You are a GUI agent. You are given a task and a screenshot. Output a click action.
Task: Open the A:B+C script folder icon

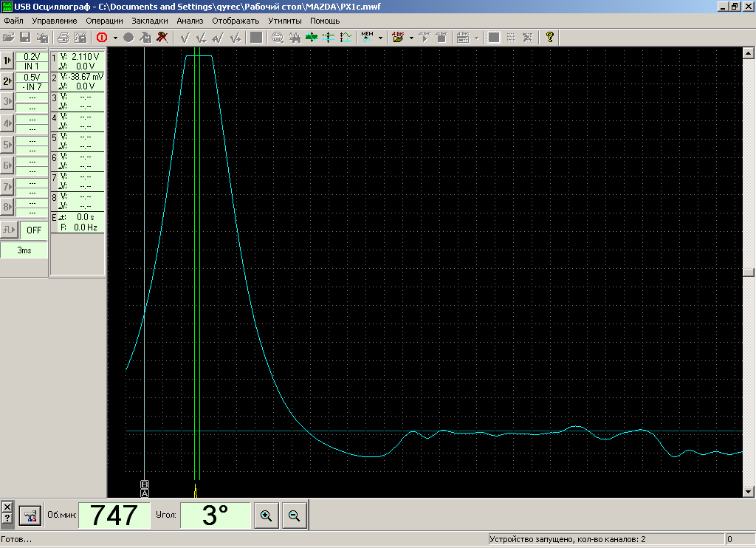coord(399,37)
